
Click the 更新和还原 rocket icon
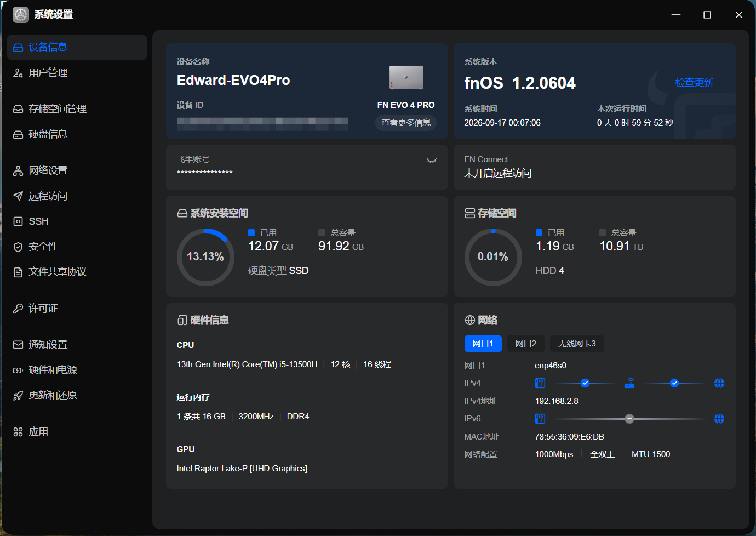[x=18, y=396]
